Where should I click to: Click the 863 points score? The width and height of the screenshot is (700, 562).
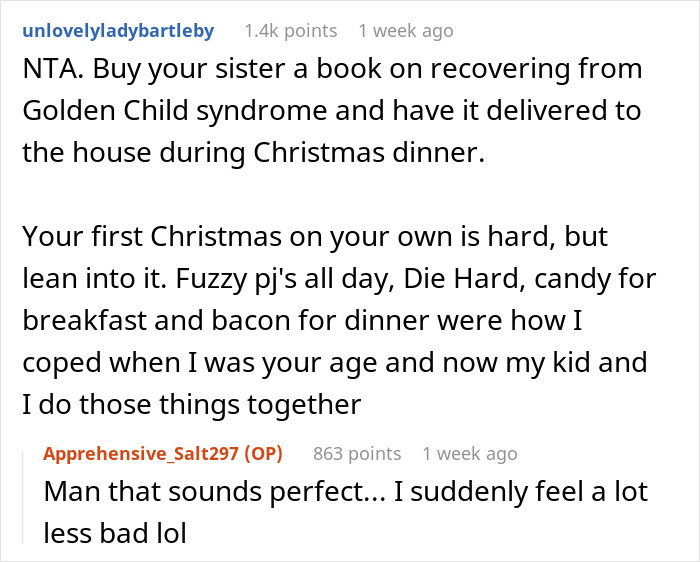[355, 454]
